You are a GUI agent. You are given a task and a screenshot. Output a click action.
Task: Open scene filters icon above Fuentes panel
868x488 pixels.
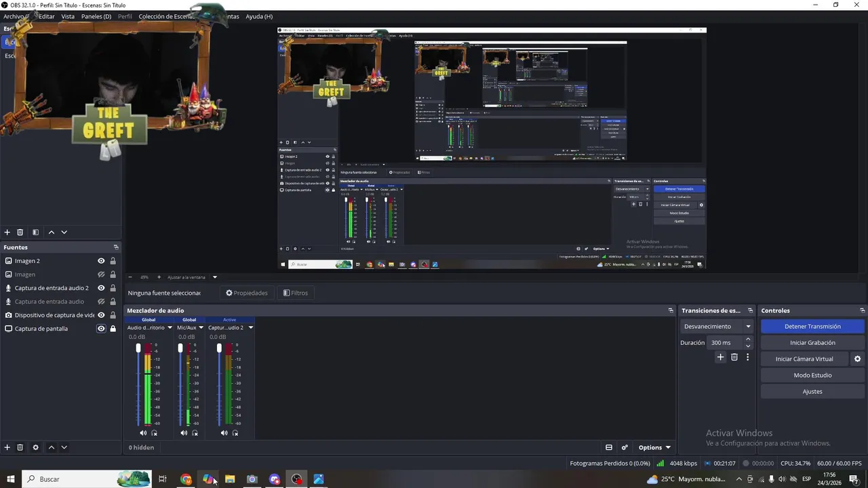click(x=36, y=232)
